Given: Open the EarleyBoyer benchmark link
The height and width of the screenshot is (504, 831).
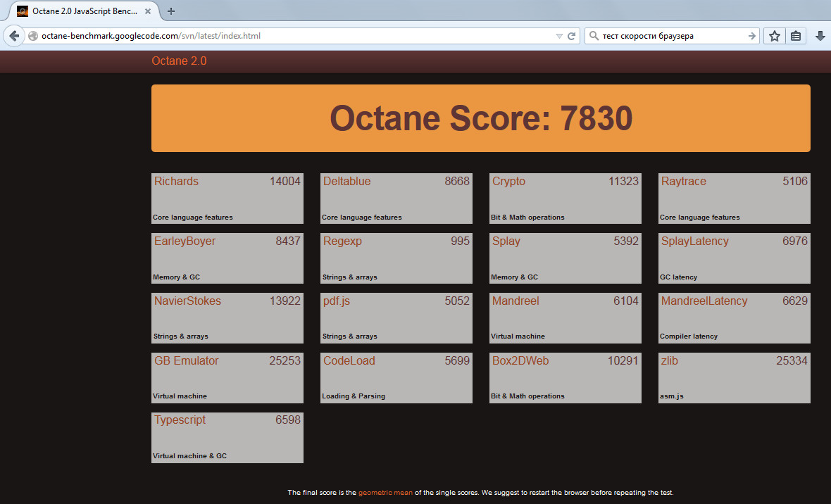Looking at the screenshot, I should click(185, 241).
